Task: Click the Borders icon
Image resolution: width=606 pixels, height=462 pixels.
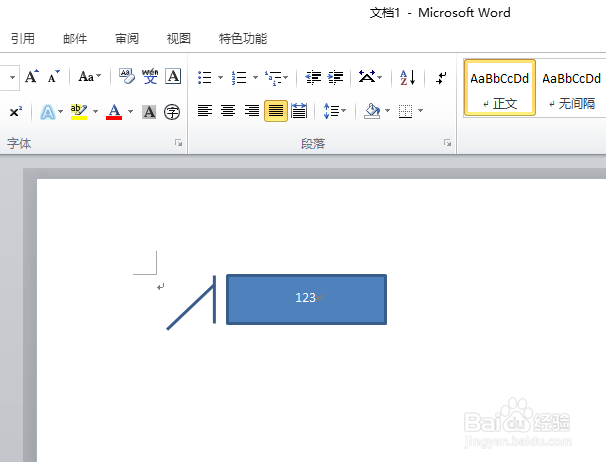Action: coord(405,111)
